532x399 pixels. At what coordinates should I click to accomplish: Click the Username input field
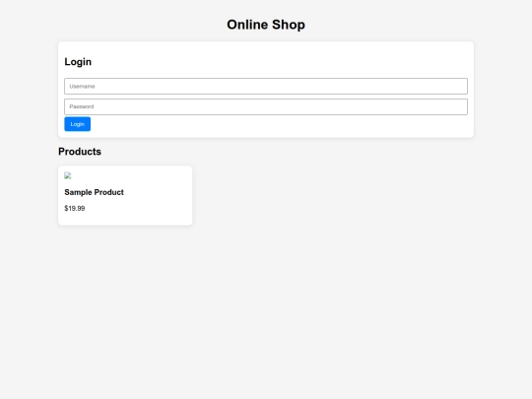(x=266, y=86)
